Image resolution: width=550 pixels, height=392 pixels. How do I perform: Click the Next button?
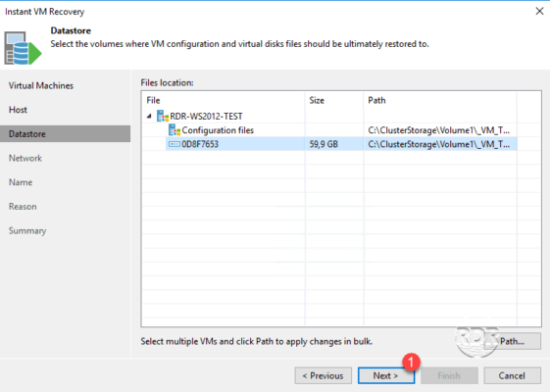386,375
